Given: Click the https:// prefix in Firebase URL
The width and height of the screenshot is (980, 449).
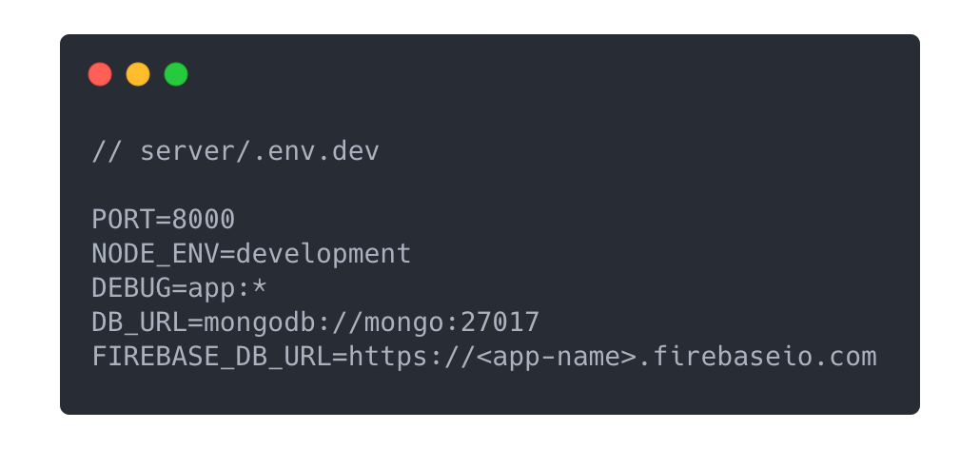Looking at the screenshot, I should tap(411, 357).
